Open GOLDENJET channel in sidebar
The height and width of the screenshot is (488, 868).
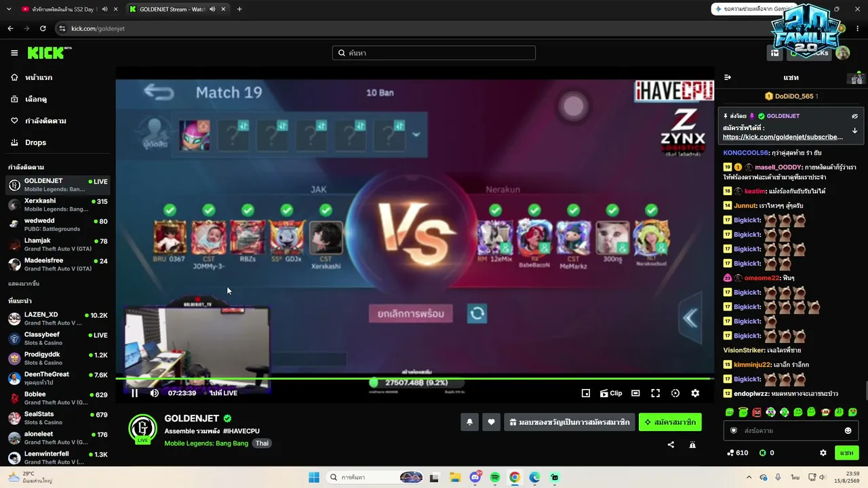58,185
